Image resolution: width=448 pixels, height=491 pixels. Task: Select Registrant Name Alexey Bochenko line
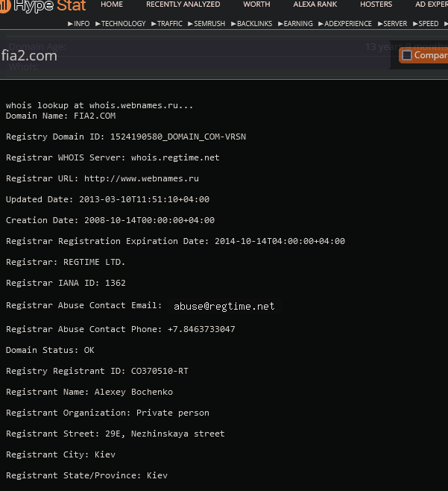pos(89,392)
